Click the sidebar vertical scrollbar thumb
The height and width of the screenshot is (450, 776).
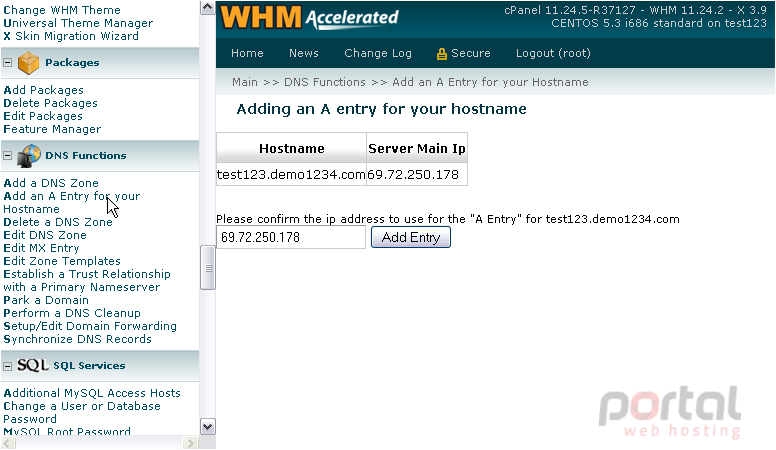(208, 267)
